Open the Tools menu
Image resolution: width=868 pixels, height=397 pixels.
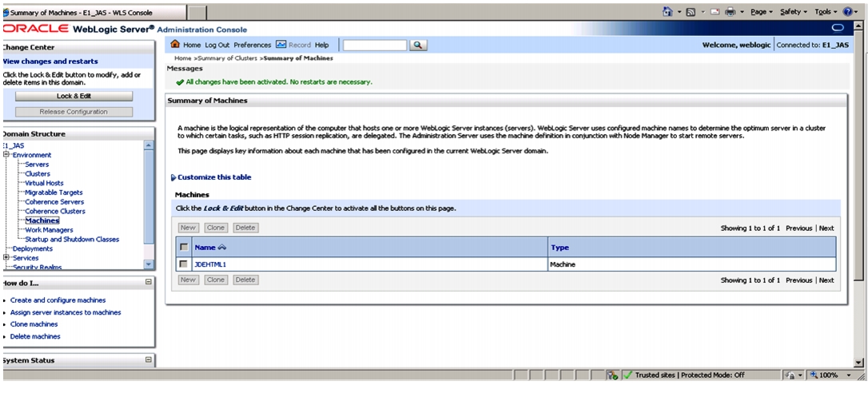826,12
